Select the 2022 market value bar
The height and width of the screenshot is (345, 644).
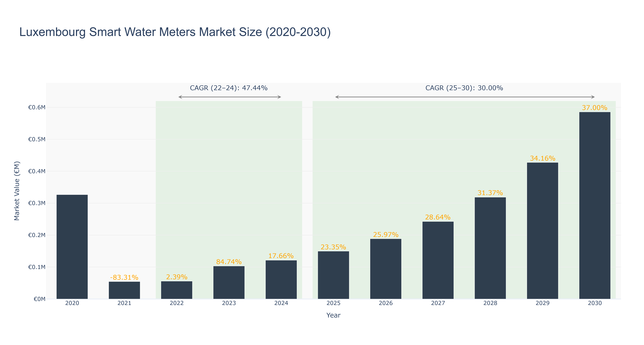177,290
